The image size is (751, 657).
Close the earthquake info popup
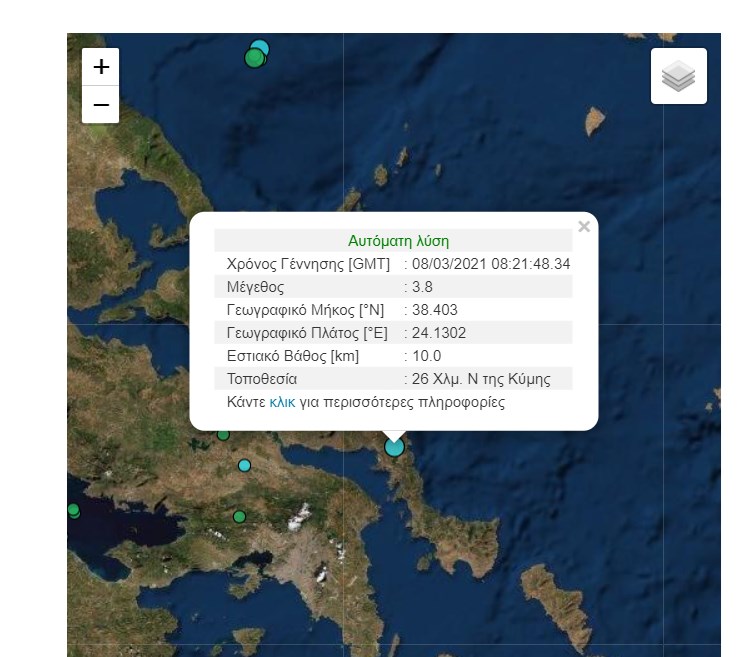[584, 227]
